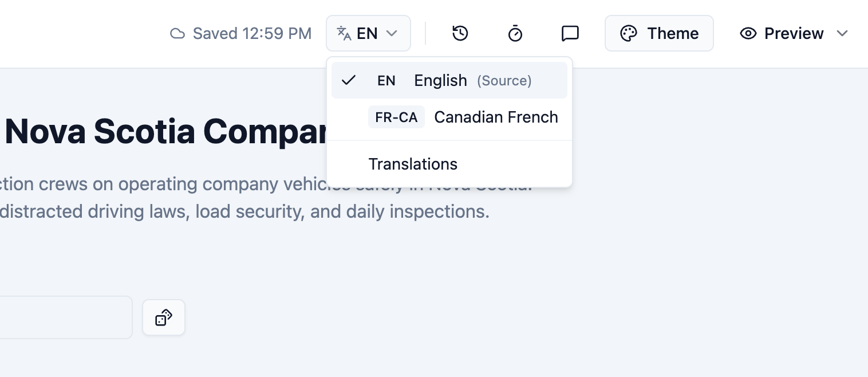Click the checkmark beside English
The height and width of the screenshot is (377, 868).
[349, 80]
